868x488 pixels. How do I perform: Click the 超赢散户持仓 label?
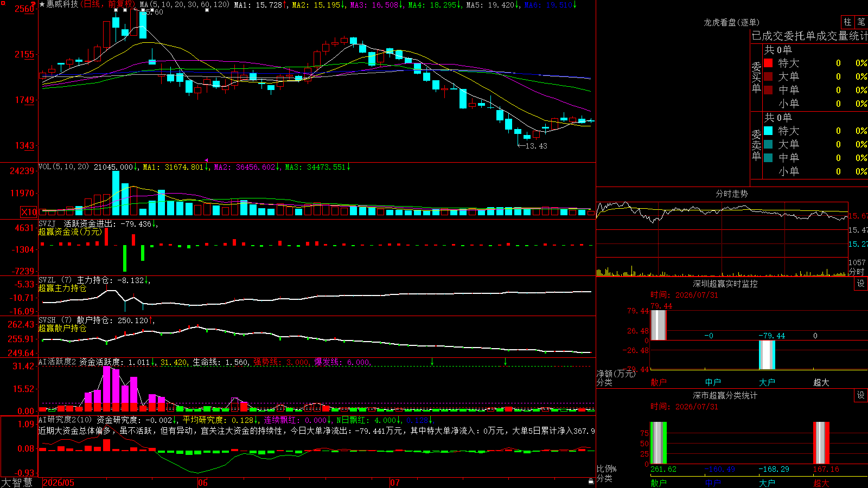tap(62, 328)
